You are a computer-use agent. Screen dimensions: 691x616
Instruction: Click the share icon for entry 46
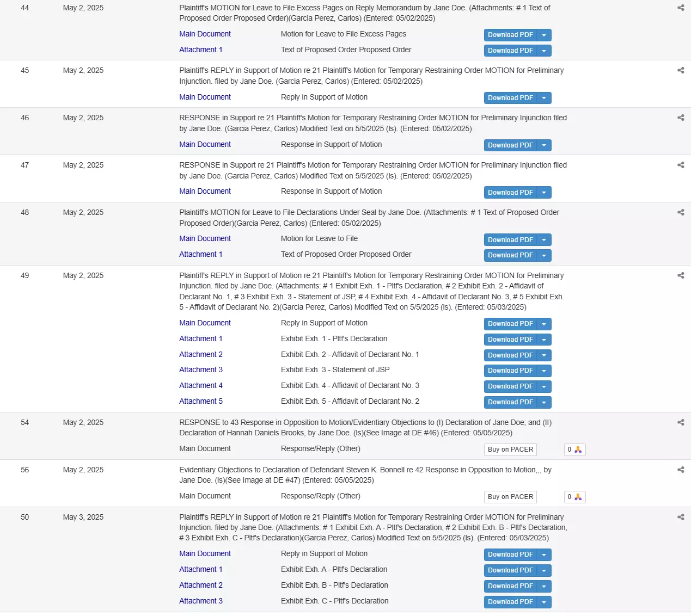(680, 118)
